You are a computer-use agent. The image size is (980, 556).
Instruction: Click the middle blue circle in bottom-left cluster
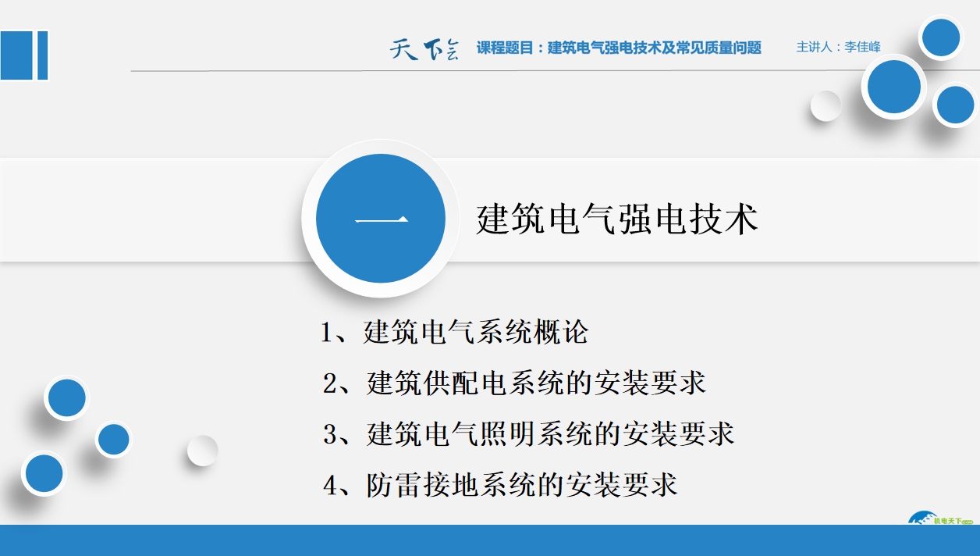pos(114,440)
